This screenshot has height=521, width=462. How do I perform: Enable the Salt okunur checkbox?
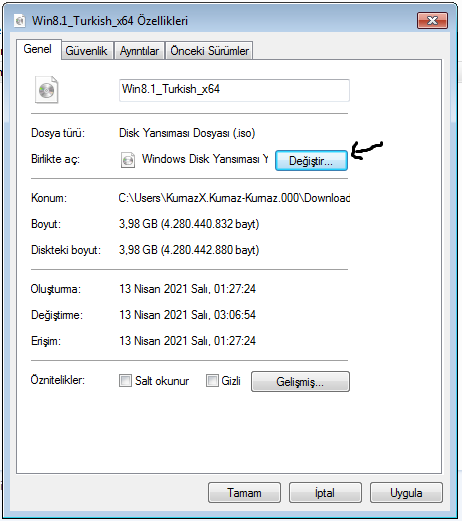[125, 380]
